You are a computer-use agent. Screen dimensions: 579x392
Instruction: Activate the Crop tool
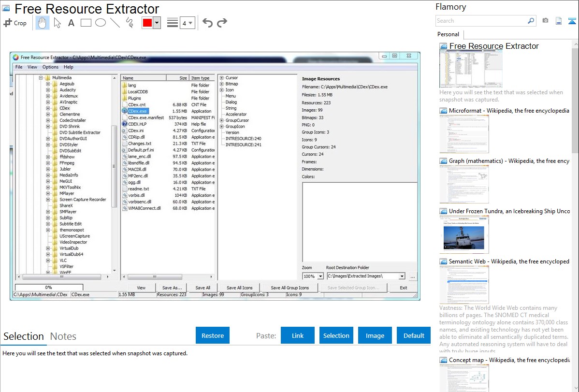[x=15, y=23]
